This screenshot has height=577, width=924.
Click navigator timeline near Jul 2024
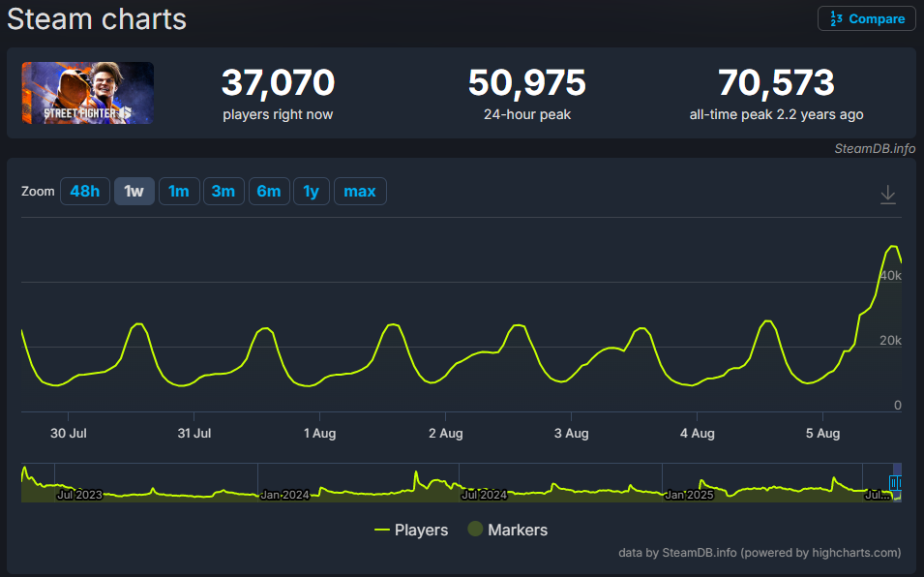(x=484, y=495)
